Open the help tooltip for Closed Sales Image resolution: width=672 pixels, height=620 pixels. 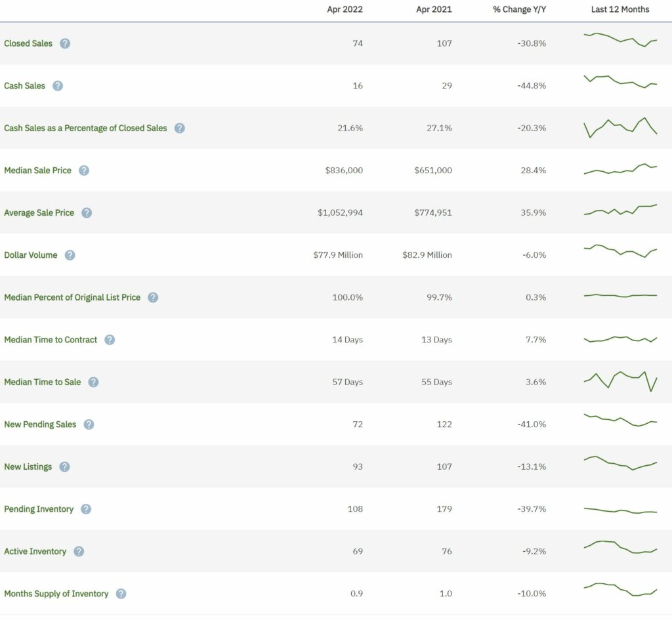(x=64, y=43)
